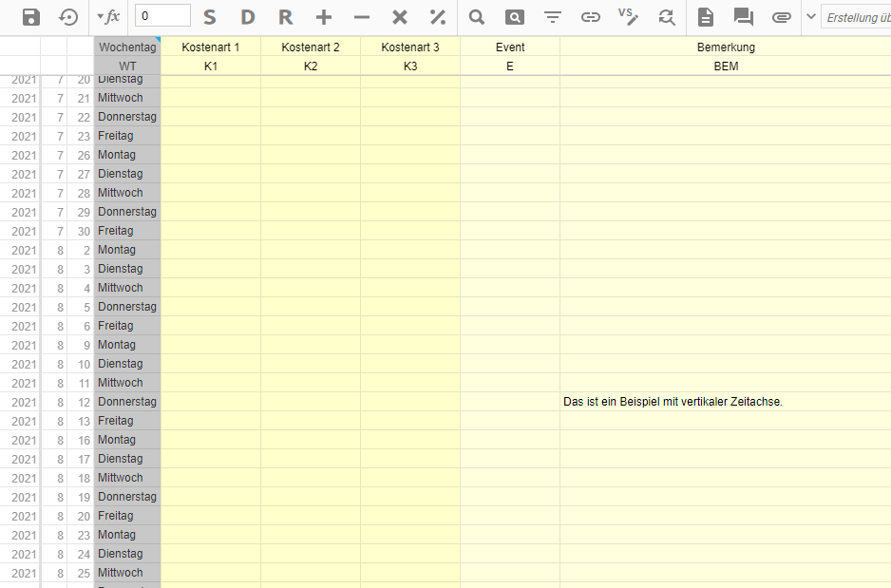
Task: Click the D toolbar button
Action: pos(248,17)
